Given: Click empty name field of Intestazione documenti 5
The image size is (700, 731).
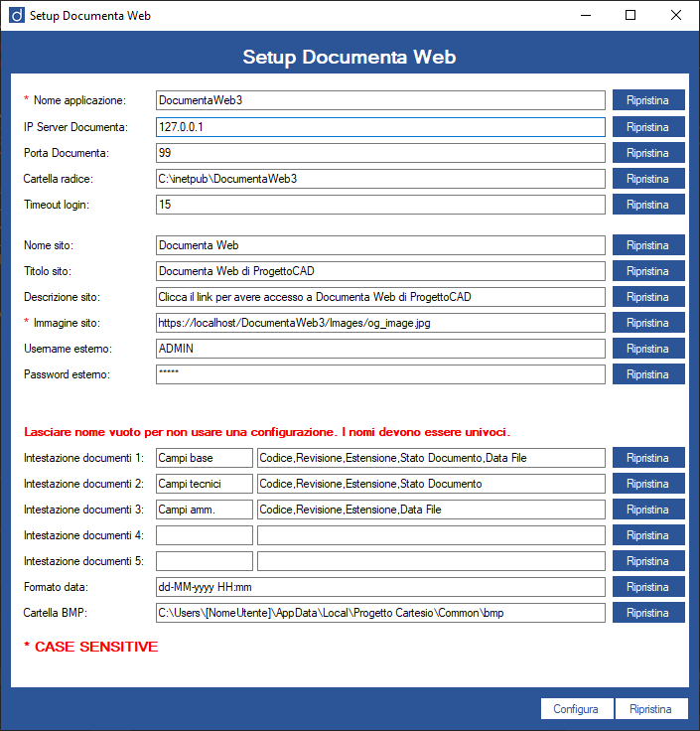Looking at the screenshot, I should [205, 561].
